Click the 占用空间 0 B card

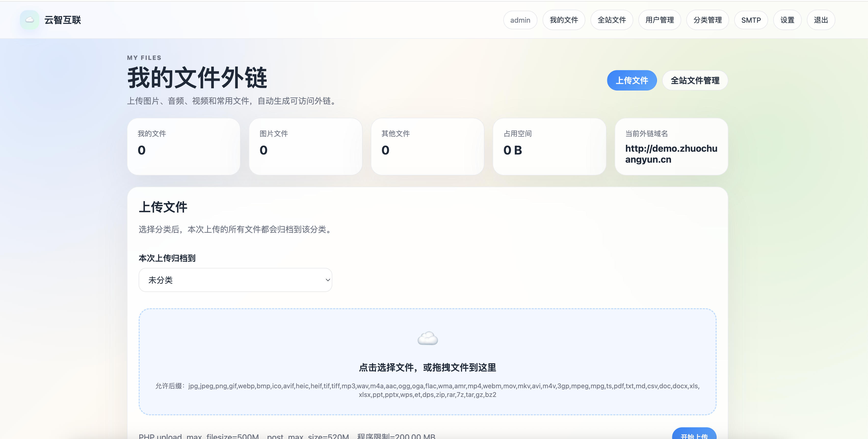549,146
